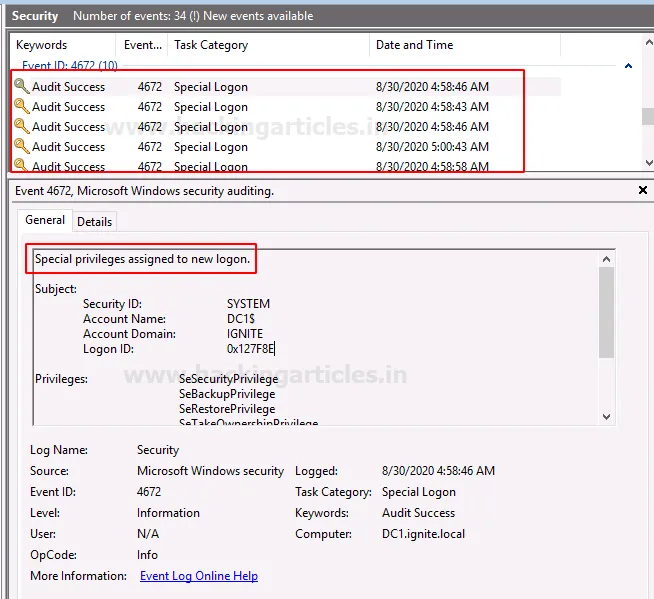Click the description box scrollbar thumb
This screenshot has height=599, width=654.
point(606,312)
